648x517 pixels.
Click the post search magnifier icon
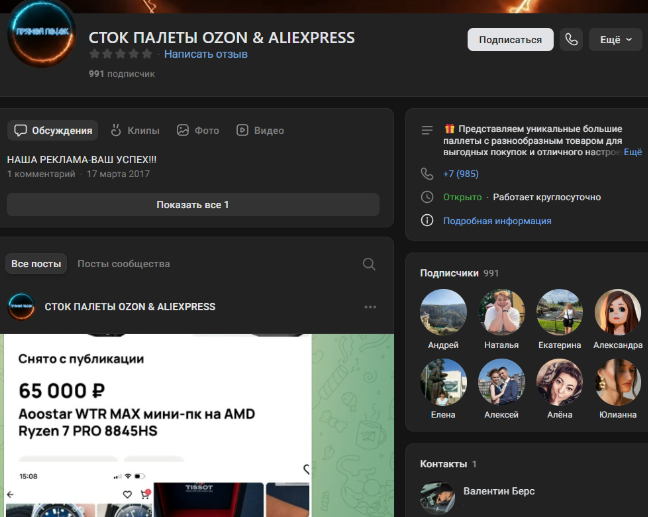(x=369, y=264)
